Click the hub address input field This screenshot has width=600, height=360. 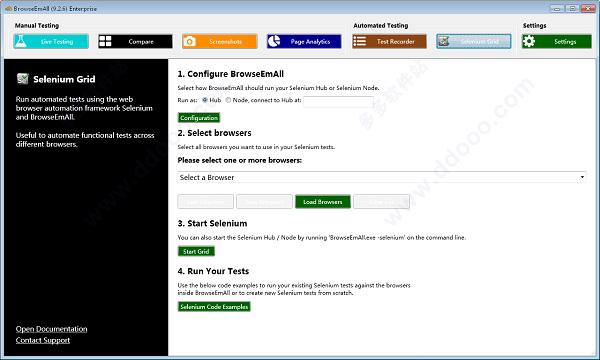click(x=338, y=102)
